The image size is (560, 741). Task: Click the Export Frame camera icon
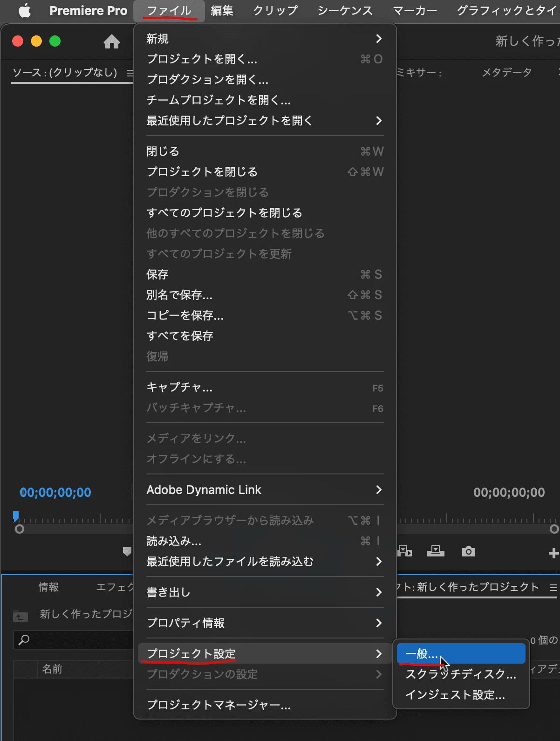468,552
